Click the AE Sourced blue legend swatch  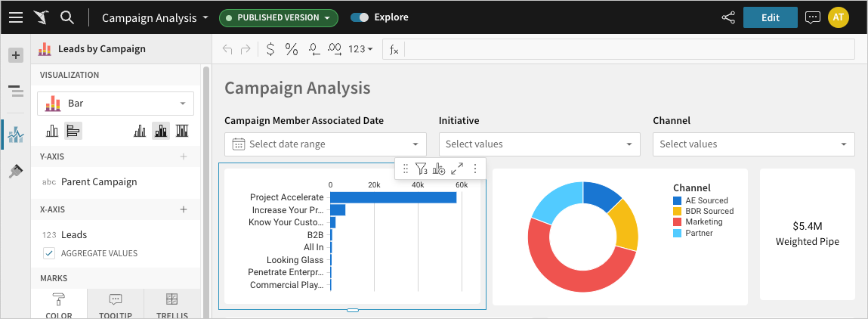(678, 201)
